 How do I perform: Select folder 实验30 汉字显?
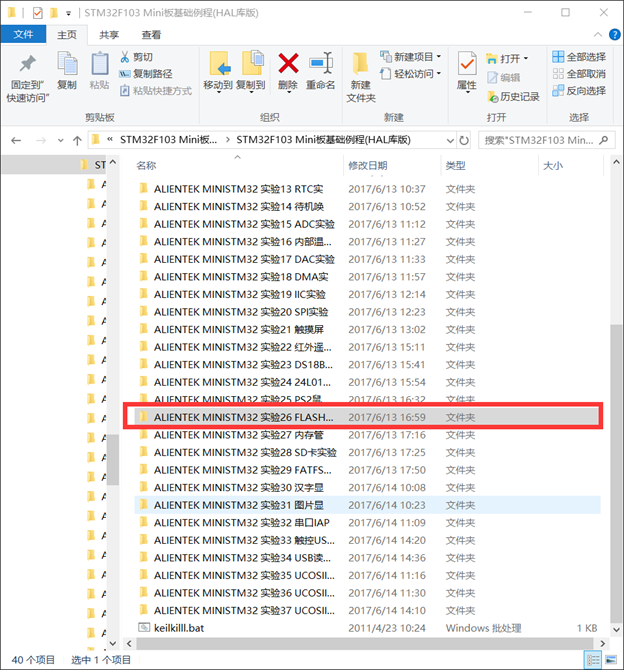(368, 487)
